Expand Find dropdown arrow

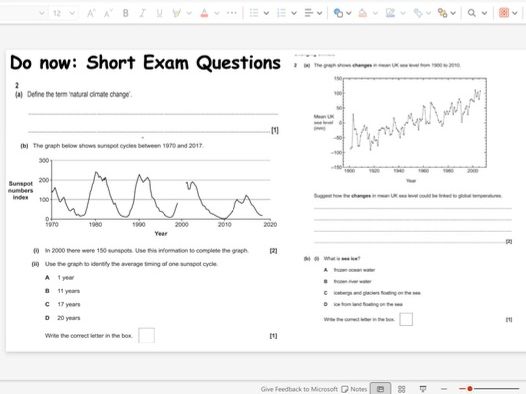(484, 13)
